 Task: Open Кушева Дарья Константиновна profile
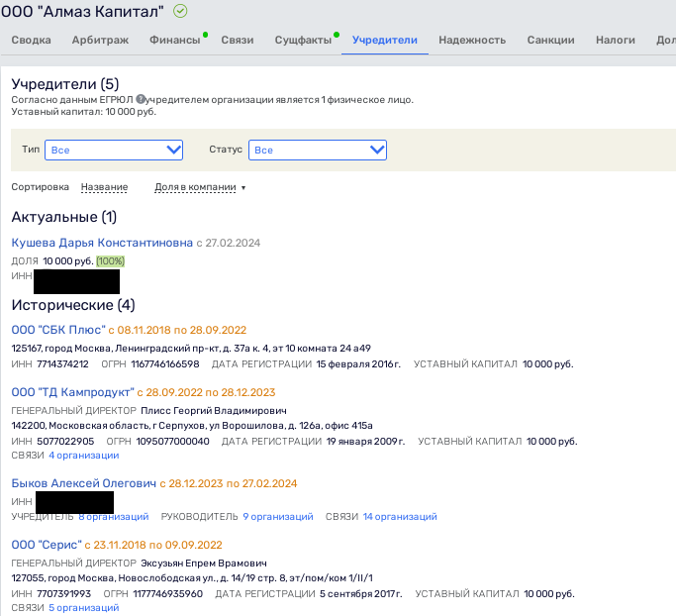102,243
